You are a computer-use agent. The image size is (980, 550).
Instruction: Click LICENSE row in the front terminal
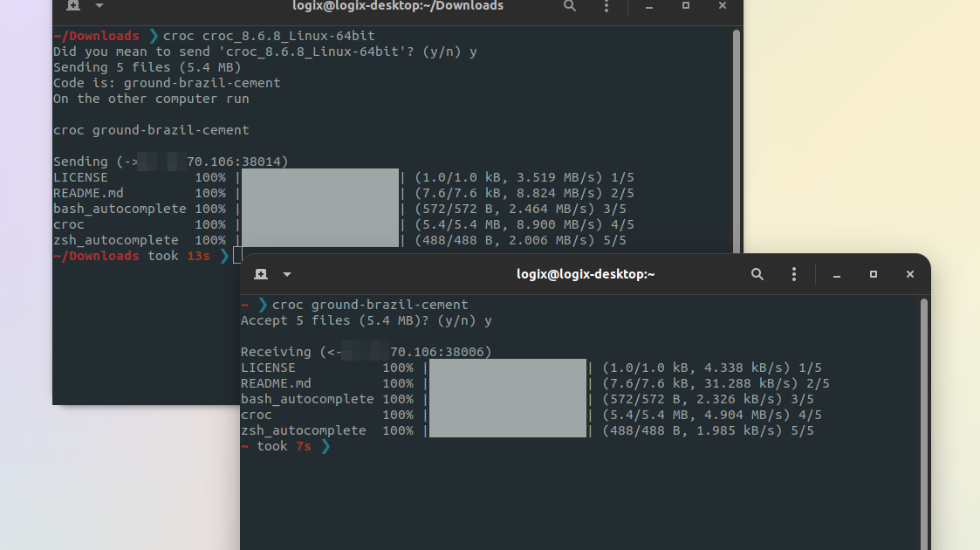click(x=531, y=368)
